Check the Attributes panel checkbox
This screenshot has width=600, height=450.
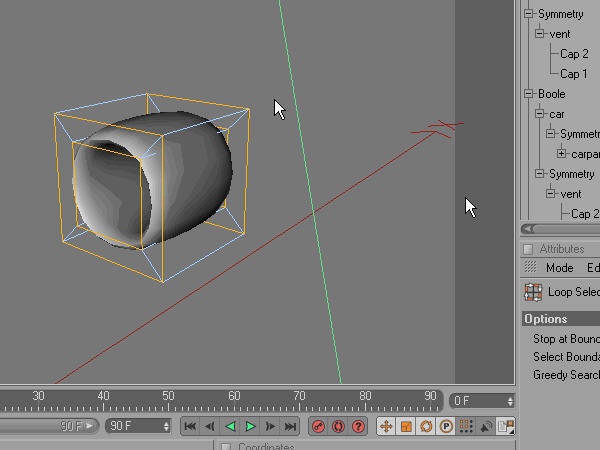pyautogui.click(x=528, y=249)
